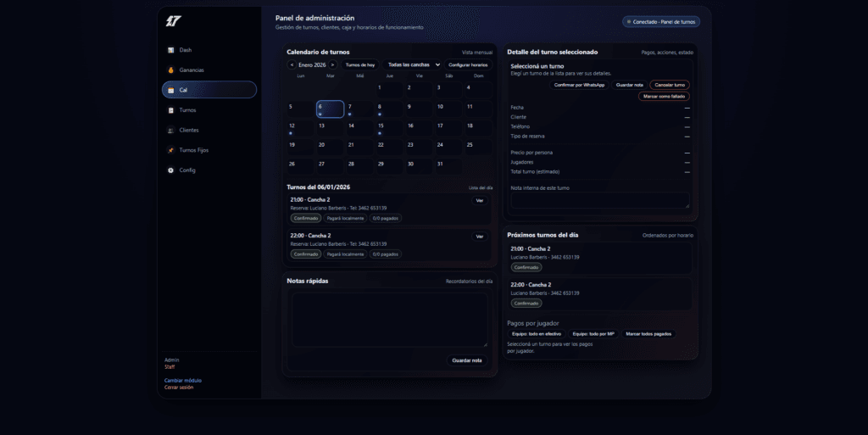Click the 'Cancelar turno' button
This screenshot has height=435, width=868.
[x=669, y=85]
